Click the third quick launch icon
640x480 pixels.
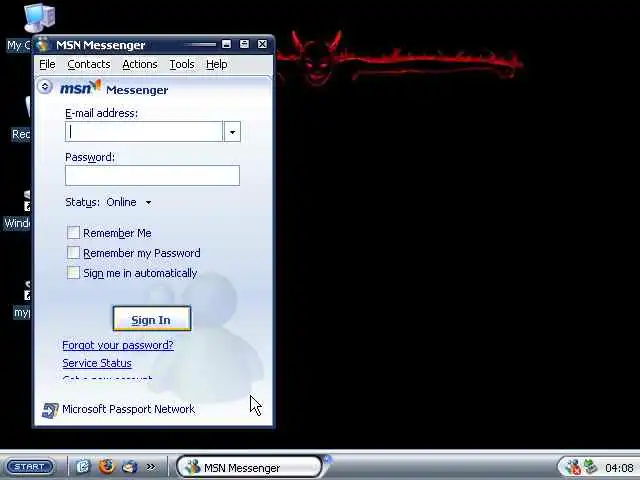click(x=130, y=467)
